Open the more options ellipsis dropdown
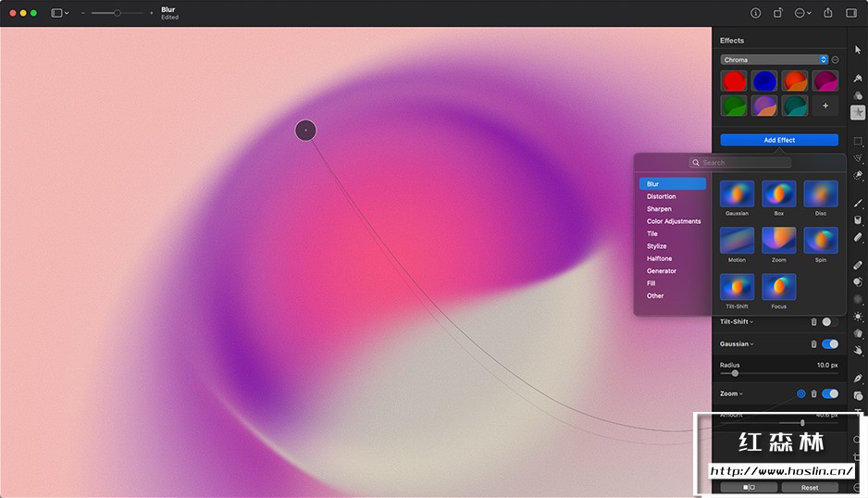868x498 pixels. [x=802, y=13]
